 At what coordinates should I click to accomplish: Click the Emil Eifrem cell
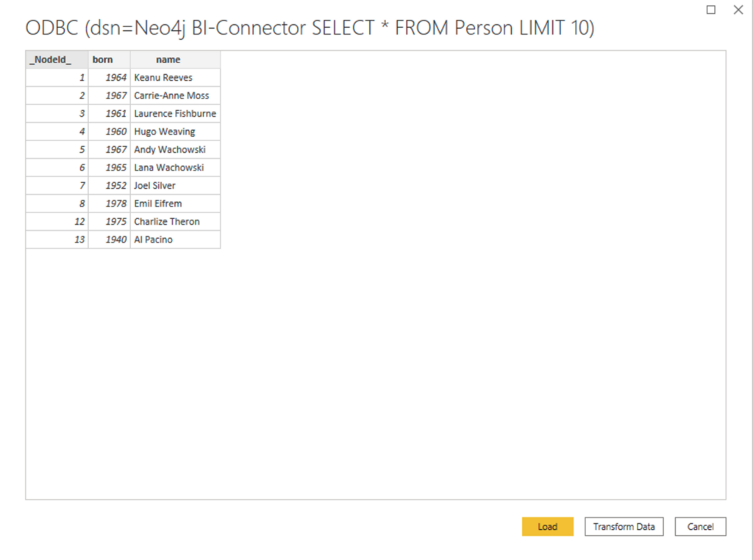tap(175, 204)
